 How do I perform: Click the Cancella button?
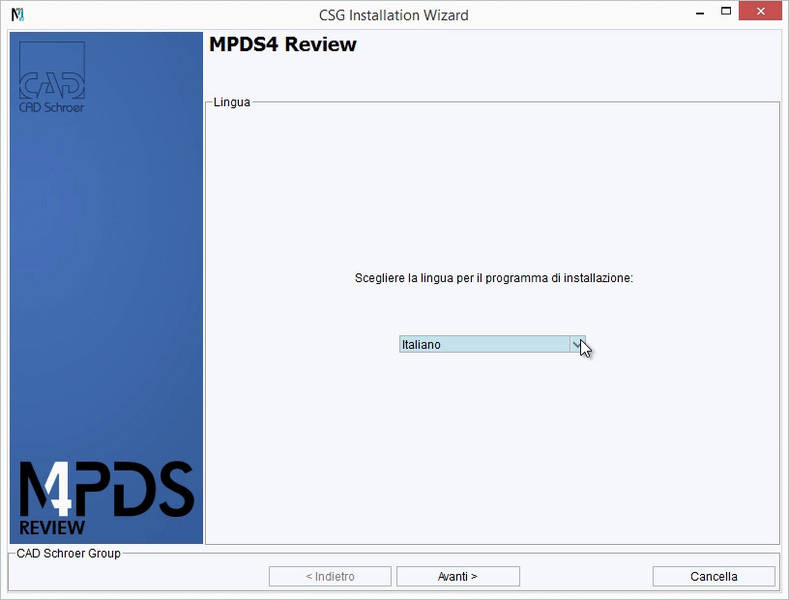pos(714,576)
